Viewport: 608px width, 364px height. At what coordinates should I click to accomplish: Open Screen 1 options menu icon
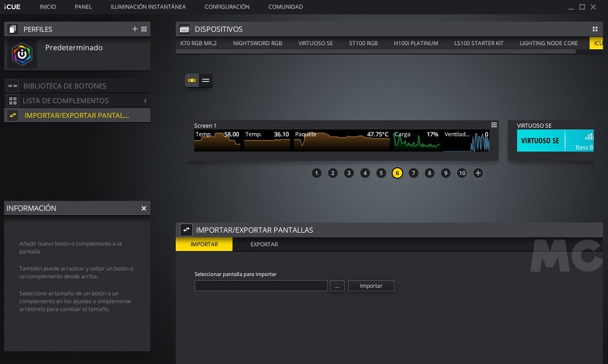click(x=494, y=125)
